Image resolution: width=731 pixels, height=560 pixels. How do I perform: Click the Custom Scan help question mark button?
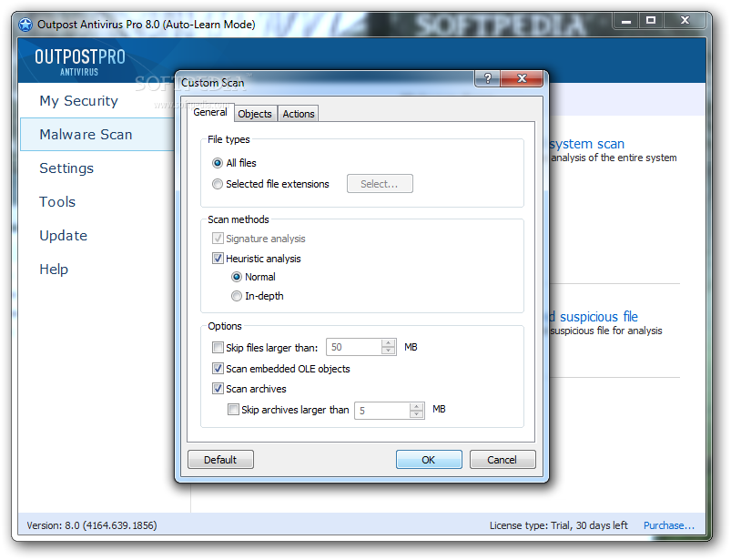click(x=487, y=78)
